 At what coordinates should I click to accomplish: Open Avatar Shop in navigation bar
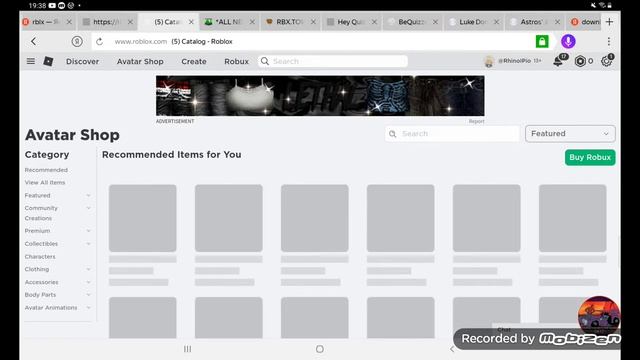click(x=140, y=61)
